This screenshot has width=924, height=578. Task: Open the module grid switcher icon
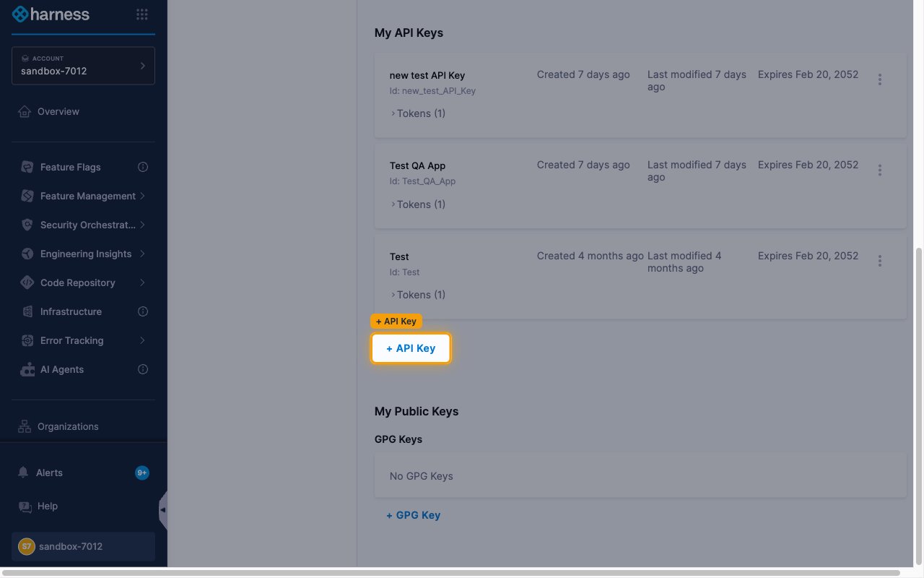coord(142,14)
